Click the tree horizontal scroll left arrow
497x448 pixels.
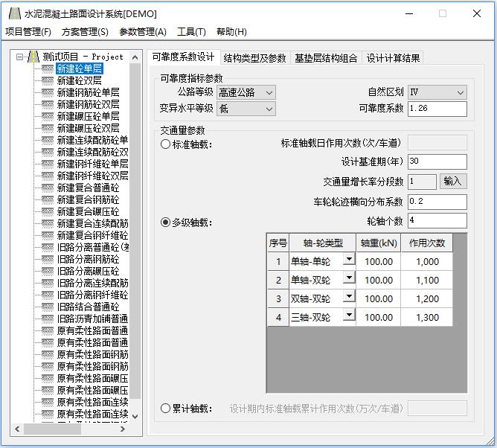(x=17, y=429)
